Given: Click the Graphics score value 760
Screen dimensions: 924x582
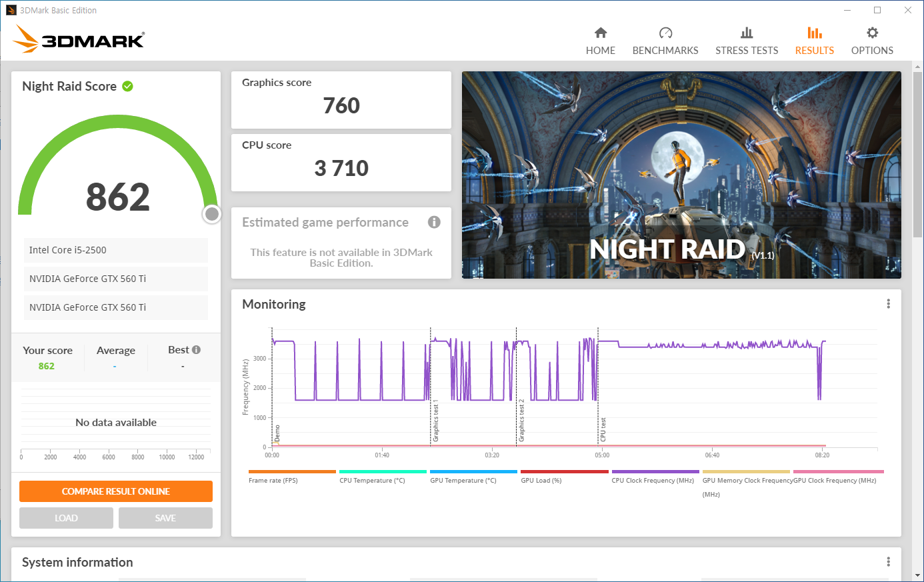Looking at the screenshot, I should pyautogui.click(x=341, y=105).
